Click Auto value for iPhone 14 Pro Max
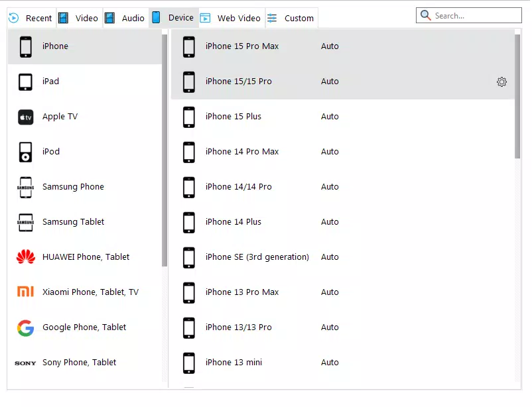The image size is (532, 407). (x=330, y=152)
